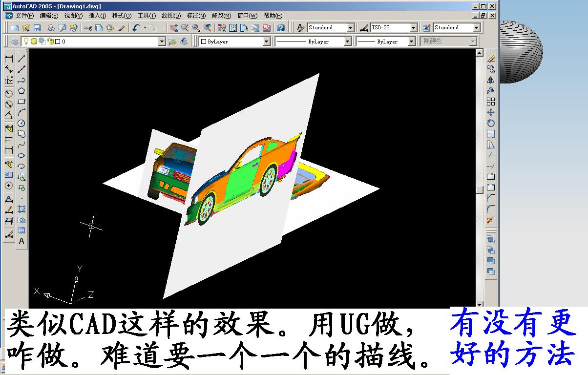Click the vertical scrollbar up arrow
This screenshot has width=588, height=375.
(x=479, y=53)
